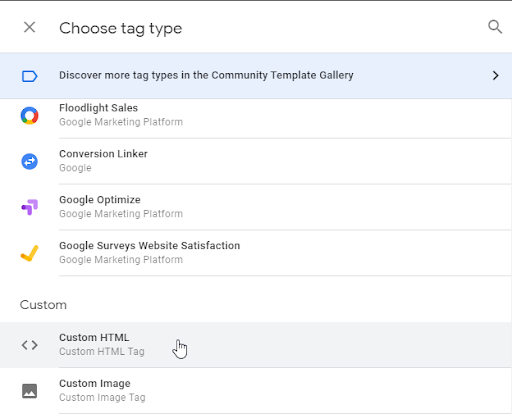The width and height of the screenshot is (512, 414).
Task: Open Discover more tag types banner
Action: click(x=256, y=76)
